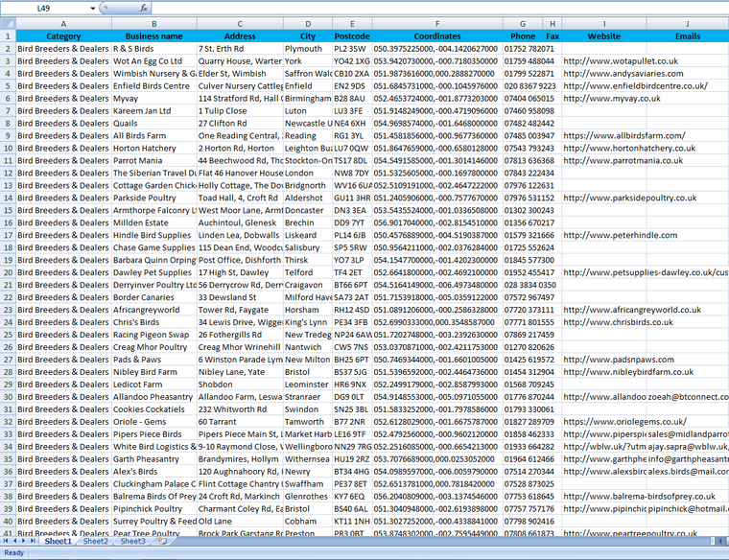Select row 9 header number
Viewport: 729px width, 560px height.
coord(7,136)
